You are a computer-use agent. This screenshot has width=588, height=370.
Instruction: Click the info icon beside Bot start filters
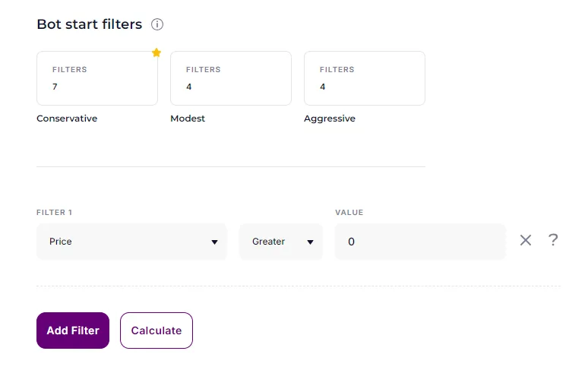pyautogui.click(x=157, y=24)
